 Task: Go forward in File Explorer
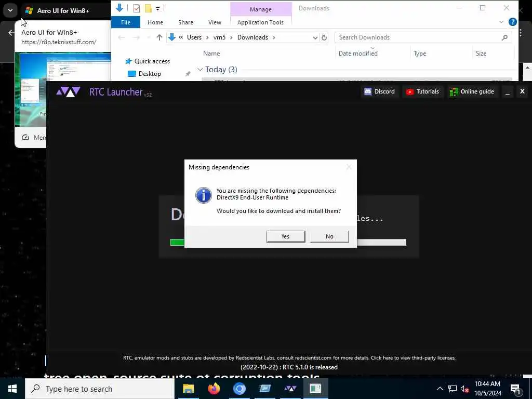coord(136,37)
